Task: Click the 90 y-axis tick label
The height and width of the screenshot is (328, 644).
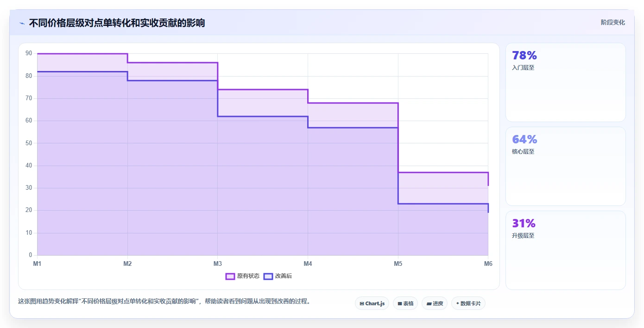Action: 29,54
